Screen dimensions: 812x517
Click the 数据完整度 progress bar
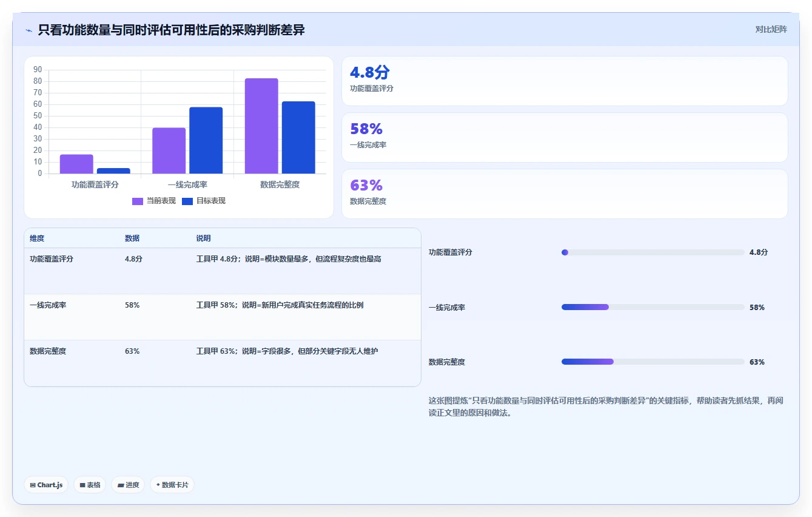point(653,362)
